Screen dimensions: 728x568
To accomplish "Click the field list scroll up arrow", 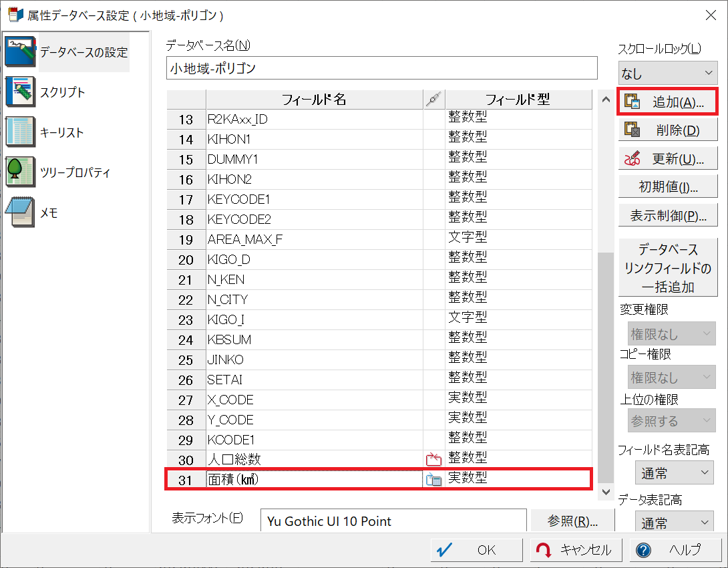I will [x=605, y=100].
